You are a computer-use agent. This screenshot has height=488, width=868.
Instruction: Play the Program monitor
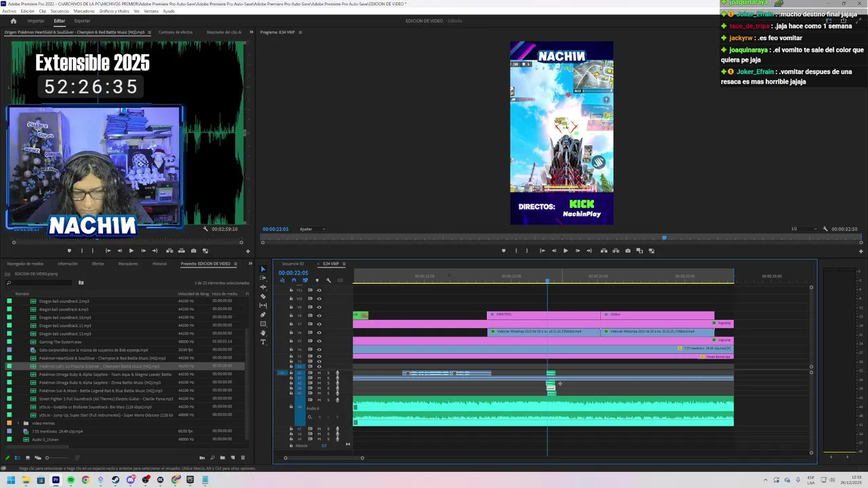[x=566, y=251]
